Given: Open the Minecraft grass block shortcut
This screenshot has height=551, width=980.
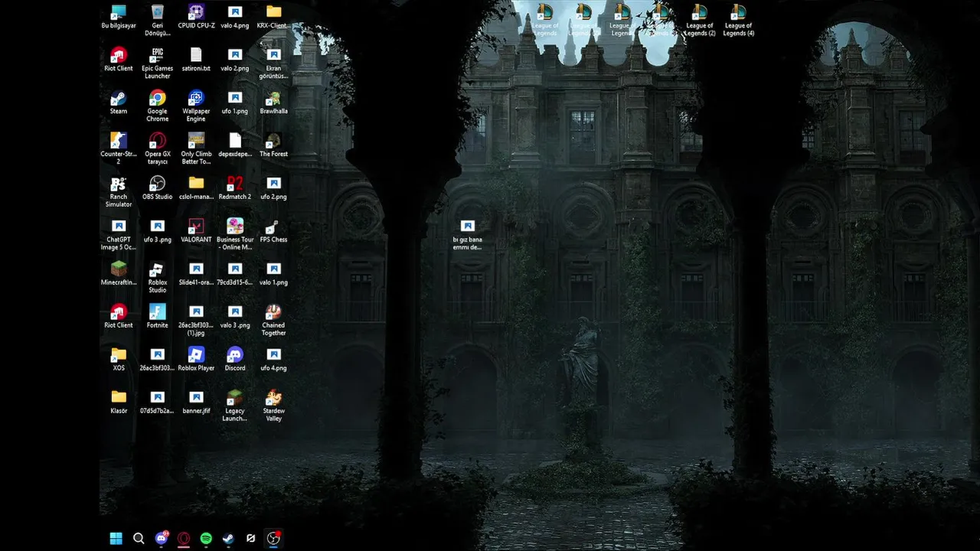Looking at the screenshot, I should pos(118,274).
